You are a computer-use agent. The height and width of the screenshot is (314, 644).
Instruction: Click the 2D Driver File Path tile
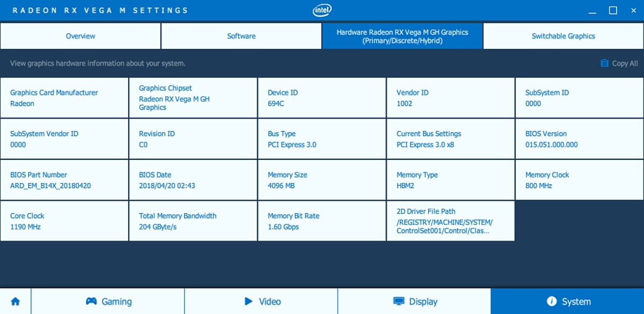click(x=451, y=221)
